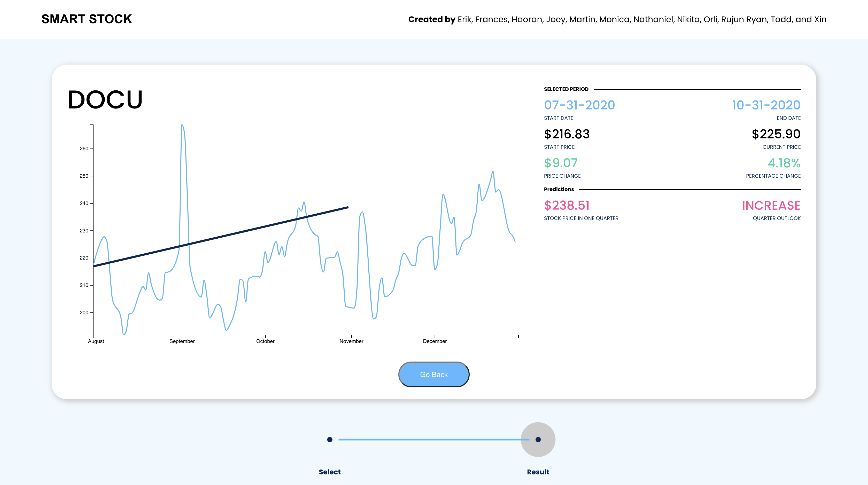Click the price change $9.07
The width and height of the screenshot is (868, 485).
click(x=561, y=163)
